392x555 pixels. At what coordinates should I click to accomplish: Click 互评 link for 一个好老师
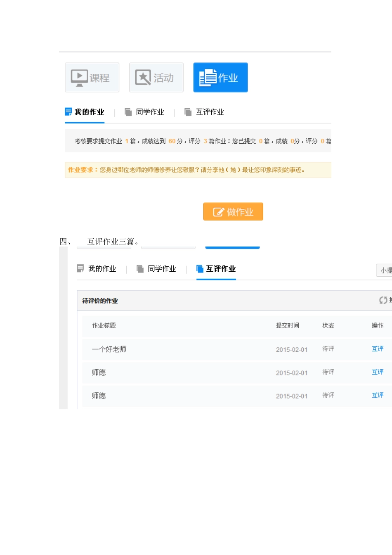[378, 349]
